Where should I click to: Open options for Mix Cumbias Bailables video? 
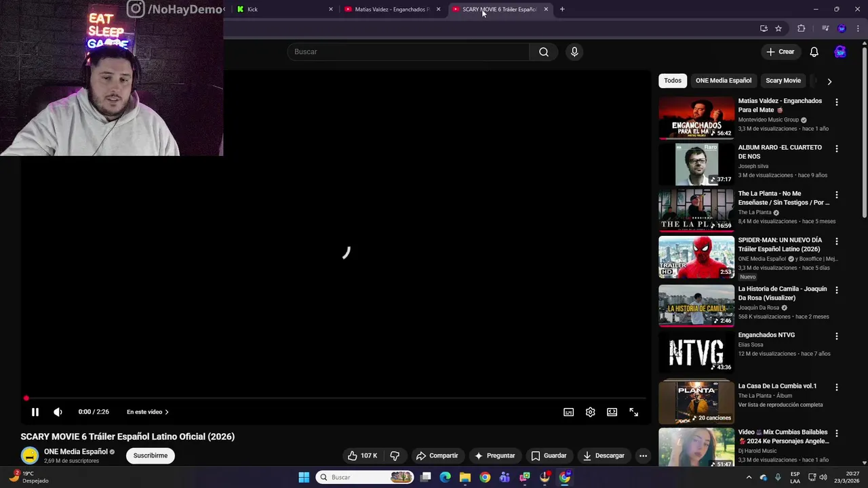tap(837, 433)
